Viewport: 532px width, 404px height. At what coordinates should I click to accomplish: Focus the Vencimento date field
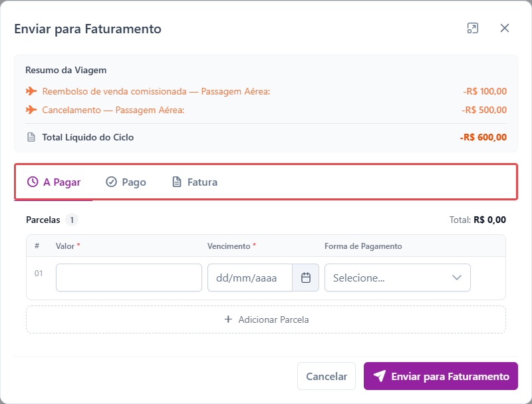(250, 278)
